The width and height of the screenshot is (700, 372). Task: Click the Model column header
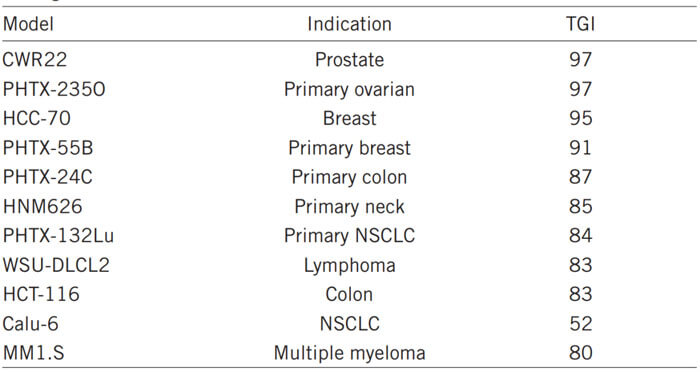pos(28,24)
